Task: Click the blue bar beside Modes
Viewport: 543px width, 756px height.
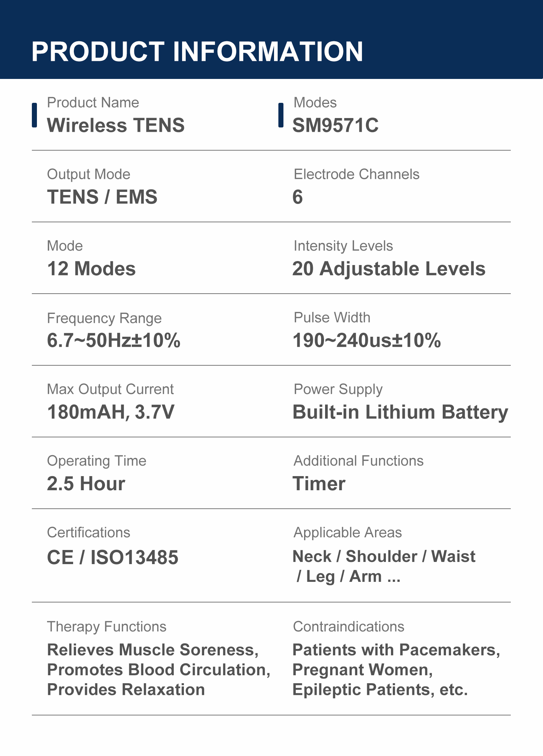Action: pos(281,115)
